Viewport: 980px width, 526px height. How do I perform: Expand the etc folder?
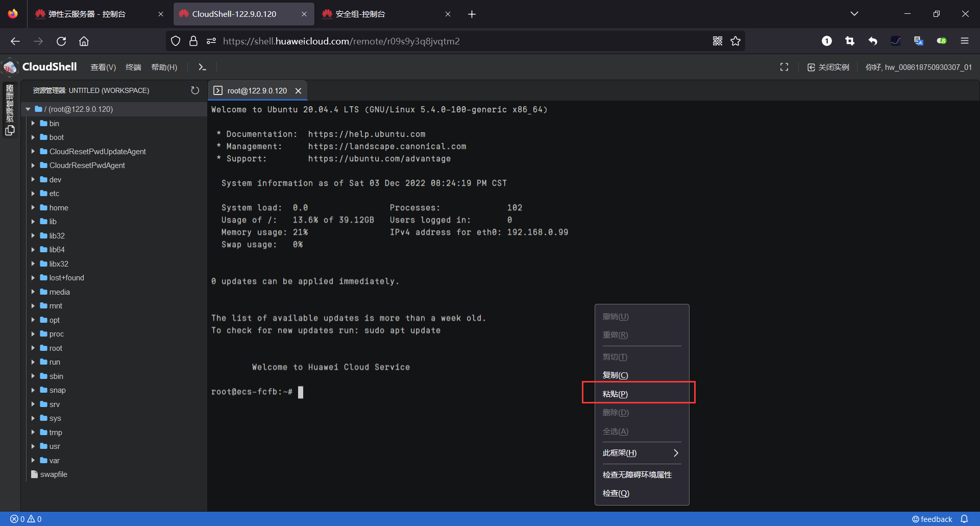click(33, 194)
